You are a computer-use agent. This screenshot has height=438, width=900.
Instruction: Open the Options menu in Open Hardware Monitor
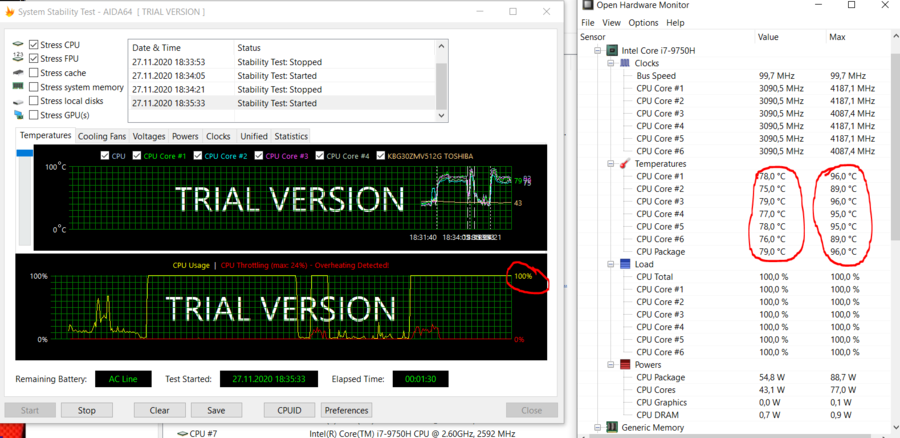coord(643,23)
